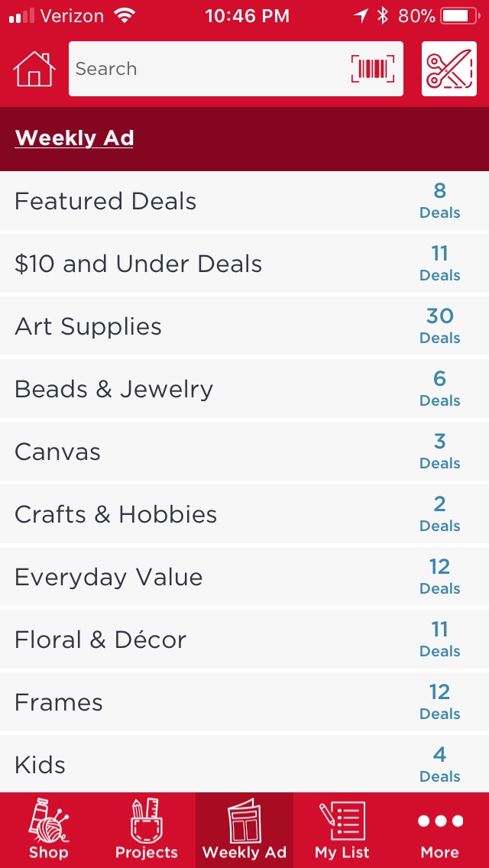Tap the home icon
Viewport: 489px width, 868px height.
[x=34, y=69]
